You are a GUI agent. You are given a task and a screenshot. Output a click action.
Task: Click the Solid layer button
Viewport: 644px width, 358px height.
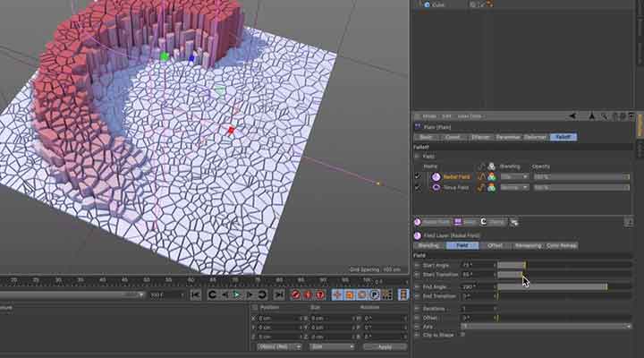[x=465, y=222]
